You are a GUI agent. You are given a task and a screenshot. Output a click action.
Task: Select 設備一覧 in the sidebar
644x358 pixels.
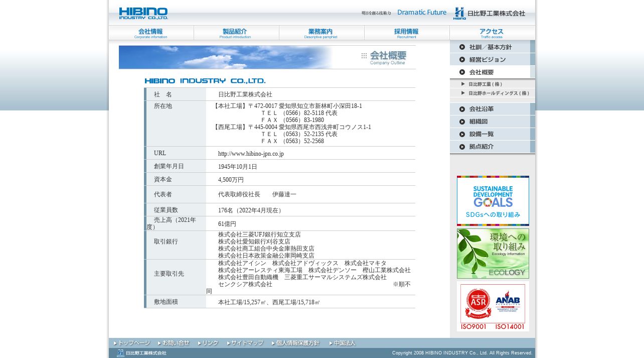(493, 134)
